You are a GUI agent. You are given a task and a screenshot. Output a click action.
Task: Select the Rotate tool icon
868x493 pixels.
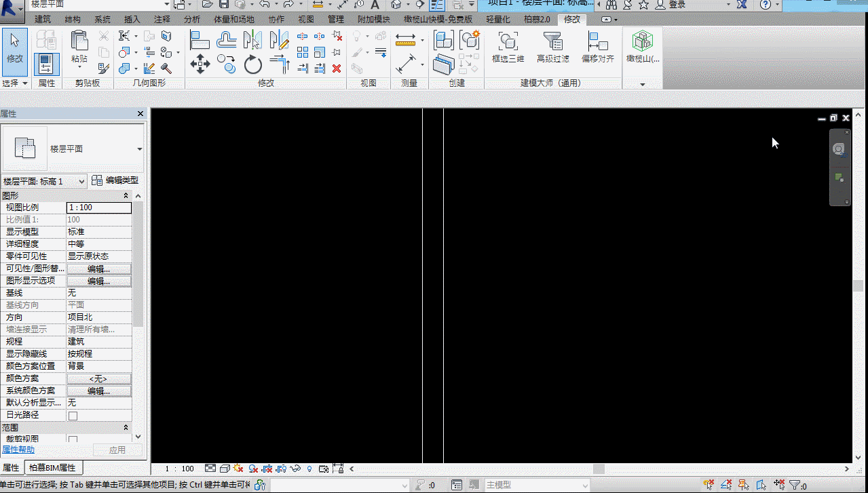tap(253, 65)
